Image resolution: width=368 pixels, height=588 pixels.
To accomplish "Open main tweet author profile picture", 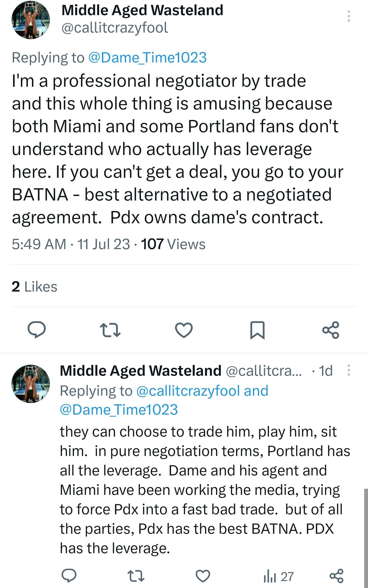I will tap(31, 20).
